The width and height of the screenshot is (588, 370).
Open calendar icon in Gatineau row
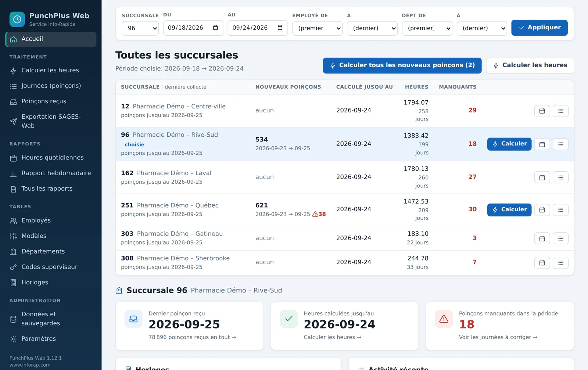click(x=542, y=238)
